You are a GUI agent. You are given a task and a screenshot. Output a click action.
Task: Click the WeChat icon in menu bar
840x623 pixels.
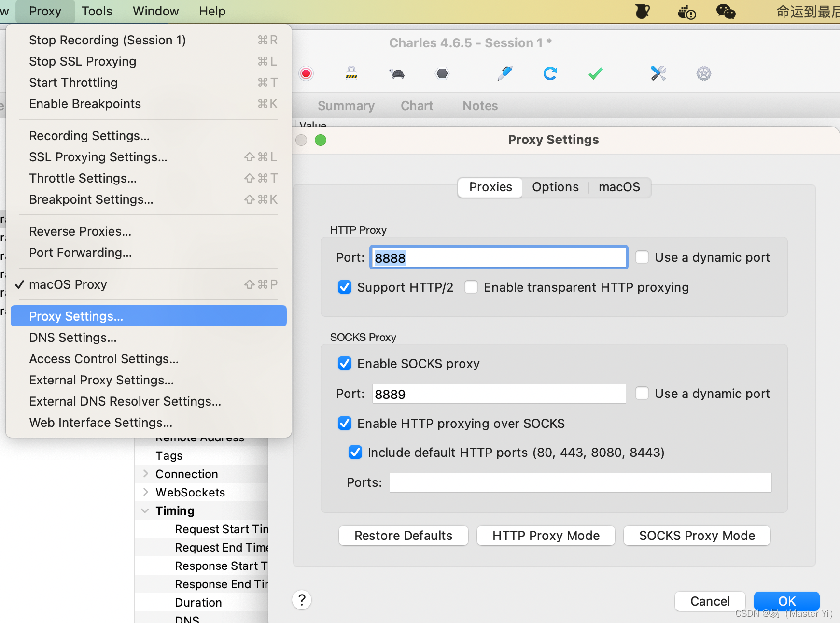pyautogui.click(x=726, y=12)
